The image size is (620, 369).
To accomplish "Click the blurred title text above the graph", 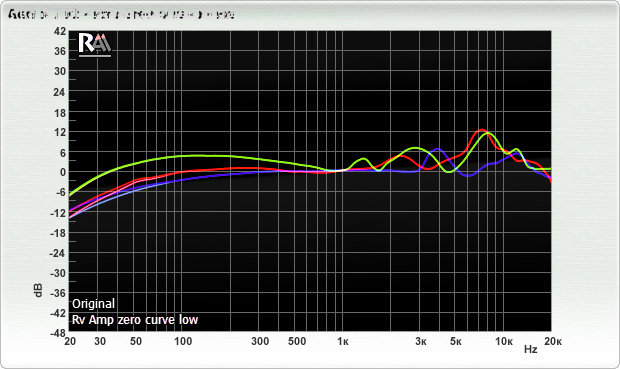I will coord(121,15).
